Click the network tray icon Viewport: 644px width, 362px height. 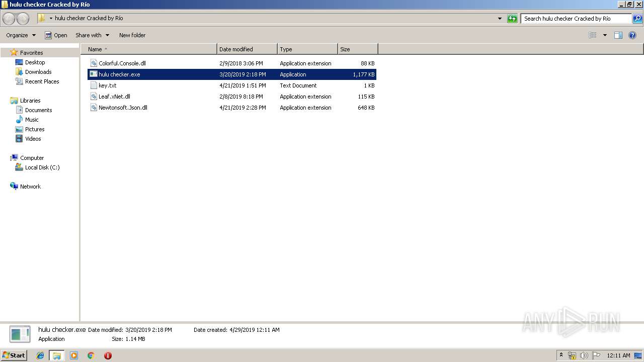[x=572, y=355]
